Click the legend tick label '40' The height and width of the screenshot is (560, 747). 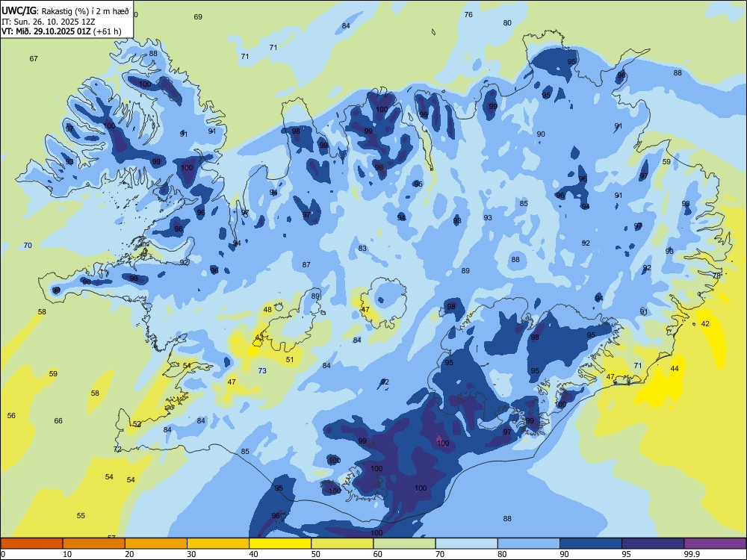253,554
